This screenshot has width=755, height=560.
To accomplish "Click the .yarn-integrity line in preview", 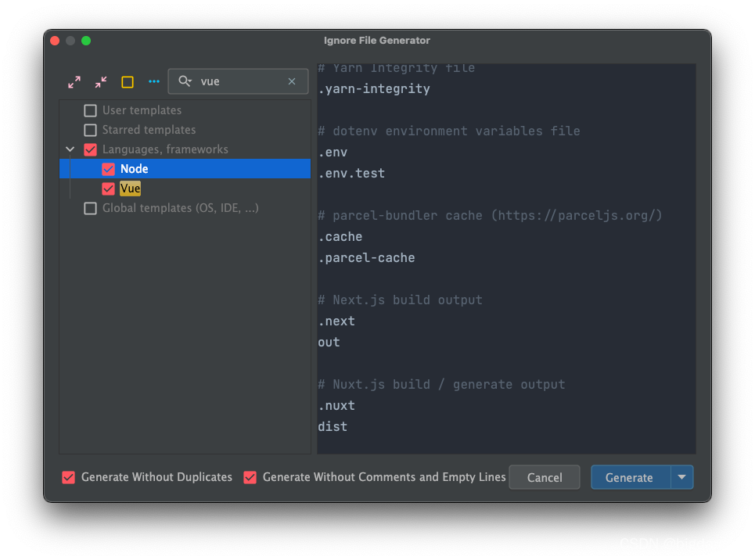I will (374, 88).
